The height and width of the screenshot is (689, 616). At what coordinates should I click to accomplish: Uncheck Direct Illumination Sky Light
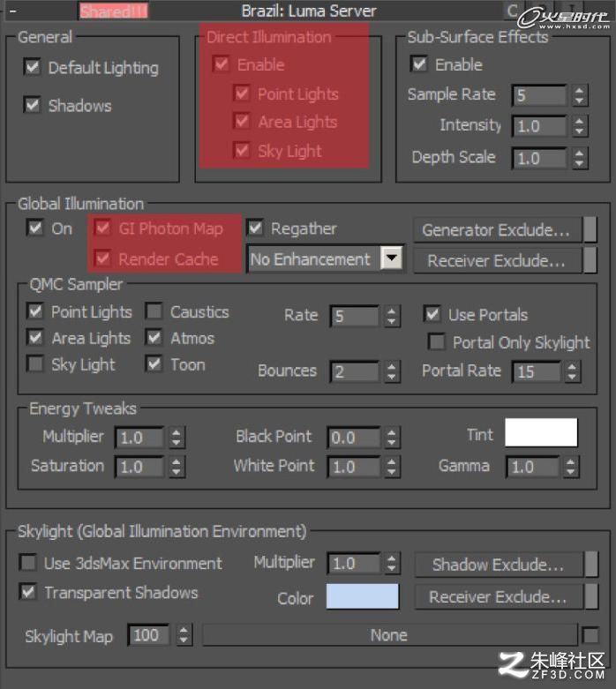(x=242, y=151)
